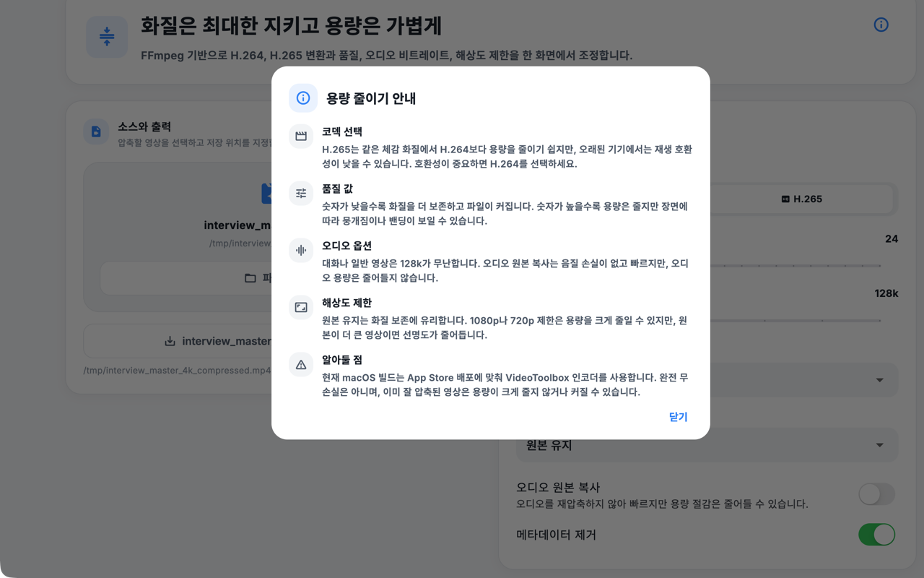Click the 해상도 제한 heading in the dialog
Screen dimensions: 924x578
pos(346,303)
